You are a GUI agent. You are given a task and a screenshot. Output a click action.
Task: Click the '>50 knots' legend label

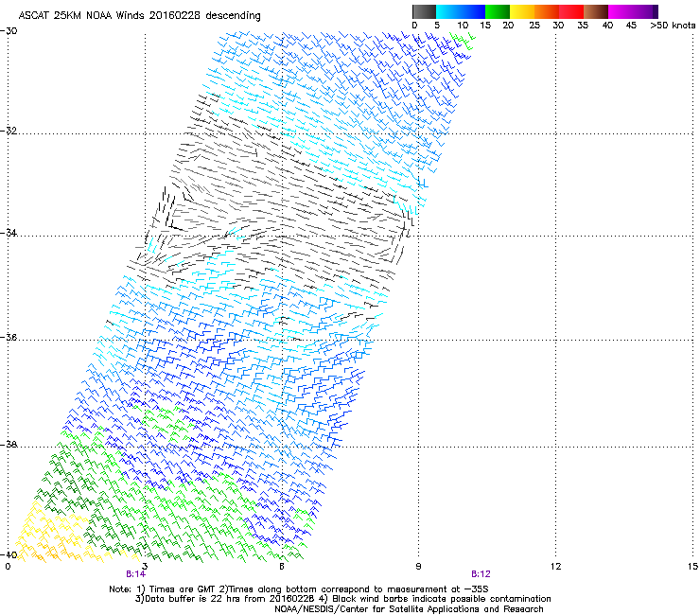click(x=673, y=25)
